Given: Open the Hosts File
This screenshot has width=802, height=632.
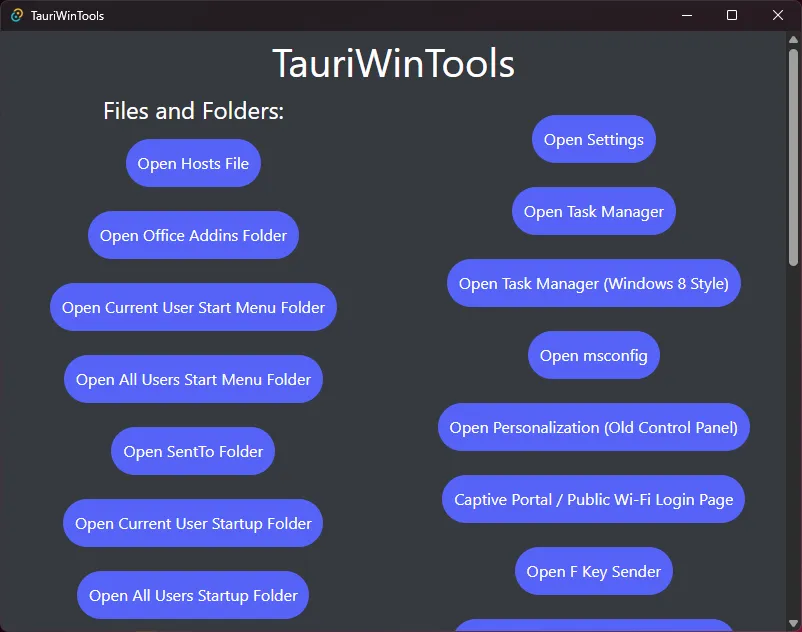Looking at the screenshot, I should coord(192,162).
